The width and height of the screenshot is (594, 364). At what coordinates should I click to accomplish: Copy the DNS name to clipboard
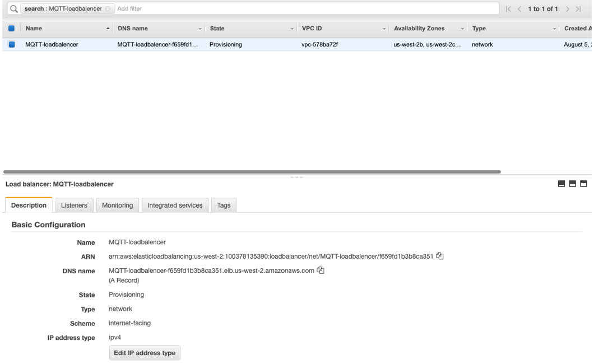321,270
